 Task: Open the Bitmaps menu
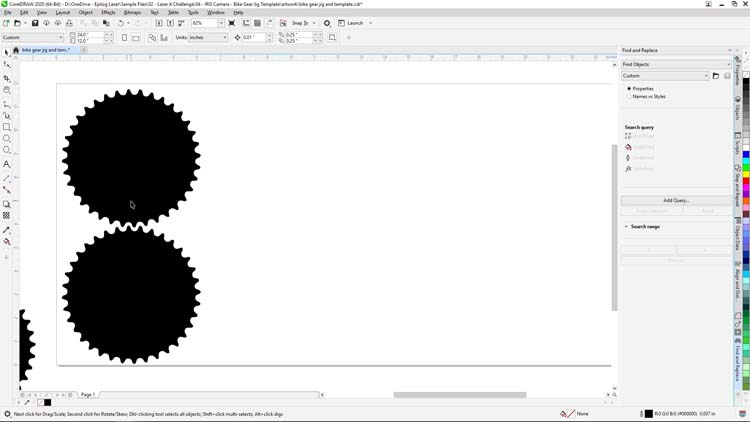(132, 12)
